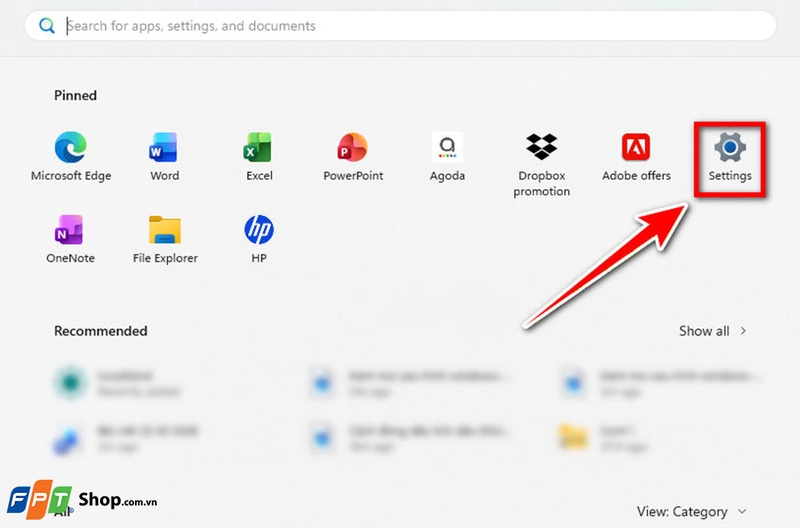Open Microsoft Edge from pinned apps

pos(70,156)
